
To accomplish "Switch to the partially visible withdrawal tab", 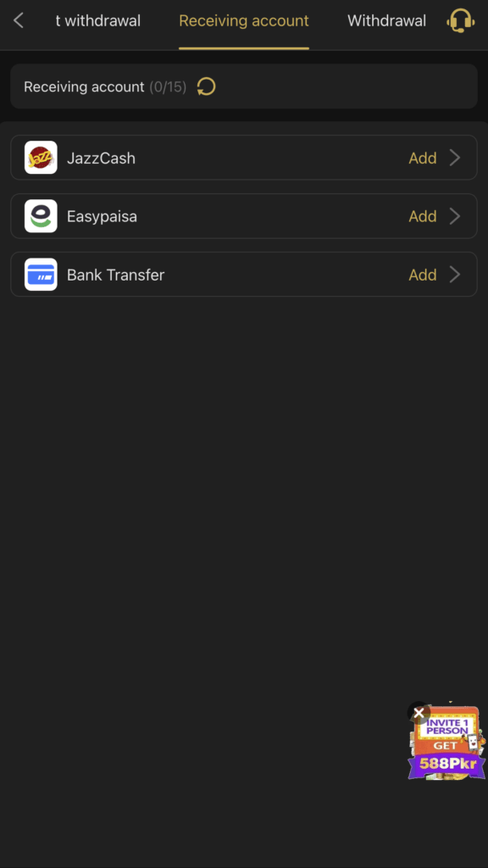I will 98,21.
